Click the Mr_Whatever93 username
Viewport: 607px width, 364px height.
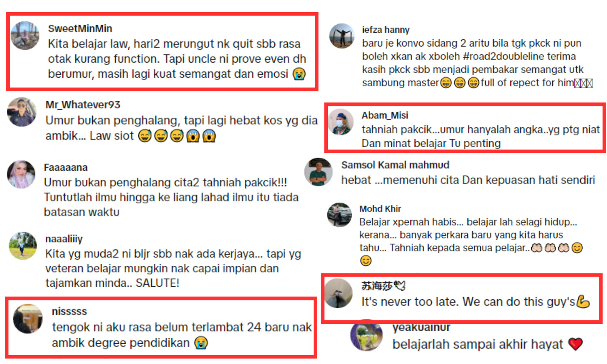click(83, 105)
